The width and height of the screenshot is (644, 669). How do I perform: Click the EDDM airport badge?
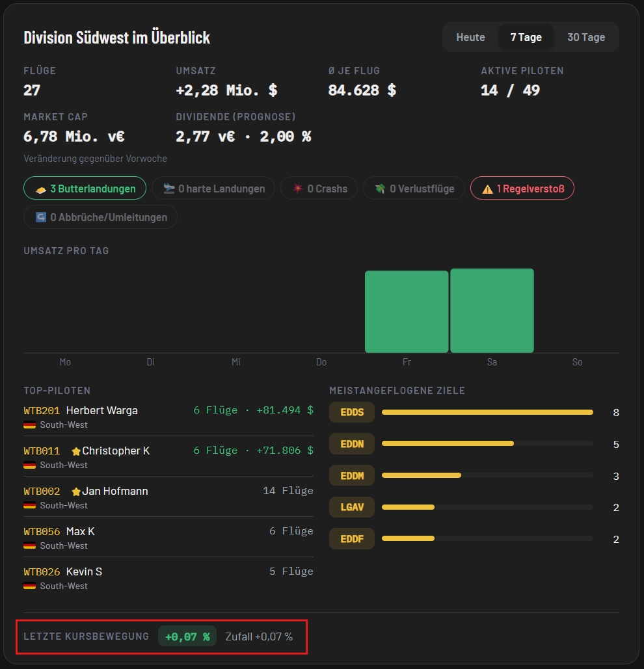coord(352,476)
